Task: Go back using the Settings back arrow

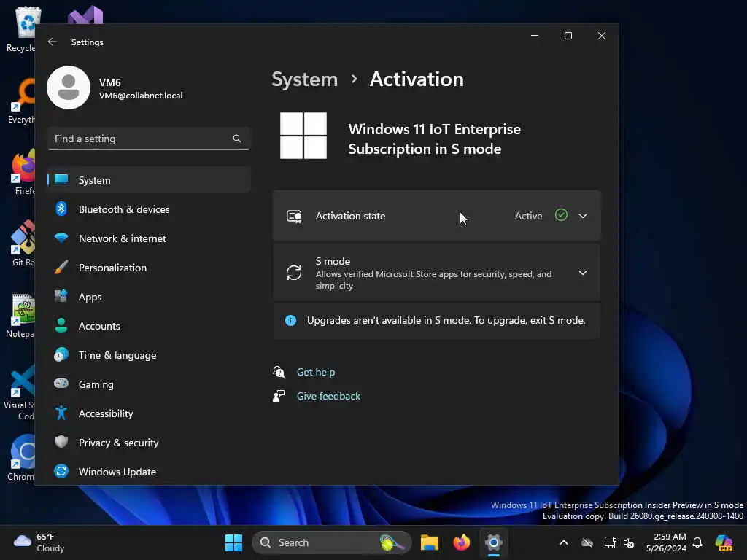Action: [x=53, y=42]
